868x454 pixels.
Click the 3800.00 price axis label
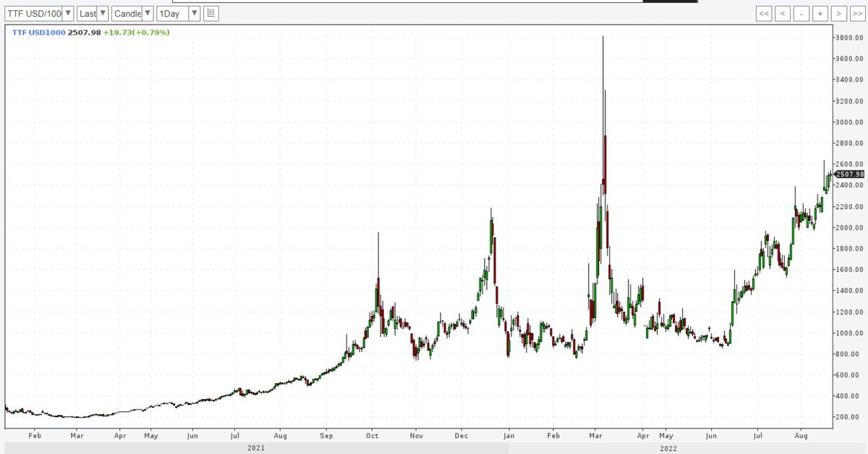point(849,38)
